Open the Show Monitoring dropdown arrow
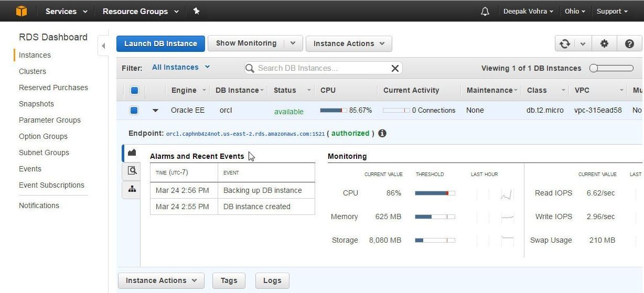This screenshot has width=644, height=293. [293, 44]
